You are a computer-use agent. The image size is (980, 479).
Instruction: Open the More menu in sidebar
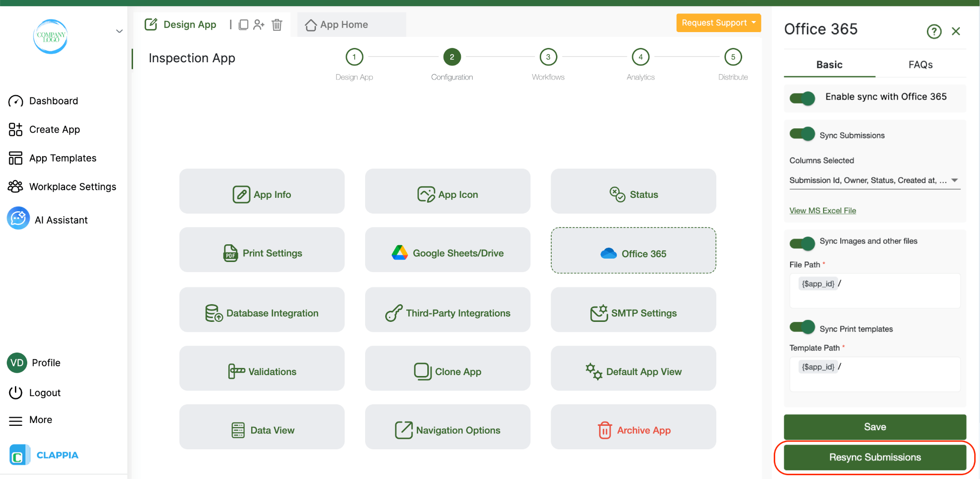(31, 420)
